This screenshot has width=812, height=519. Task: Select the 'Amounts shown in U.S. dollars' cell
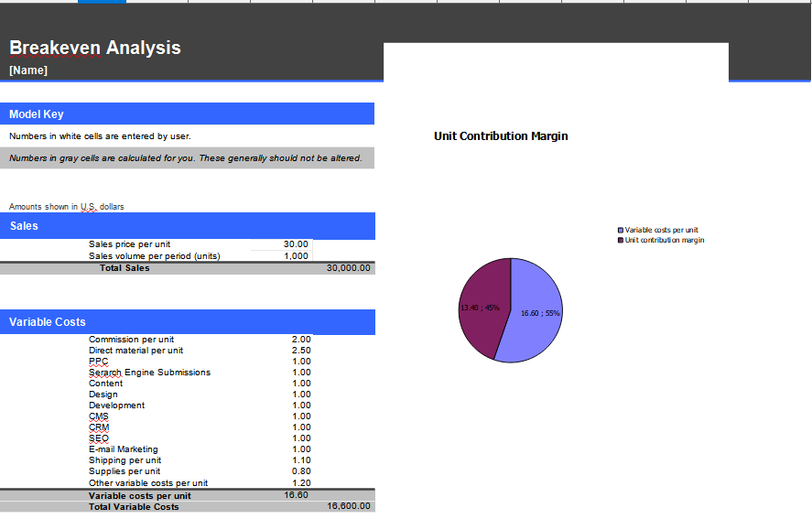[66, 207]
